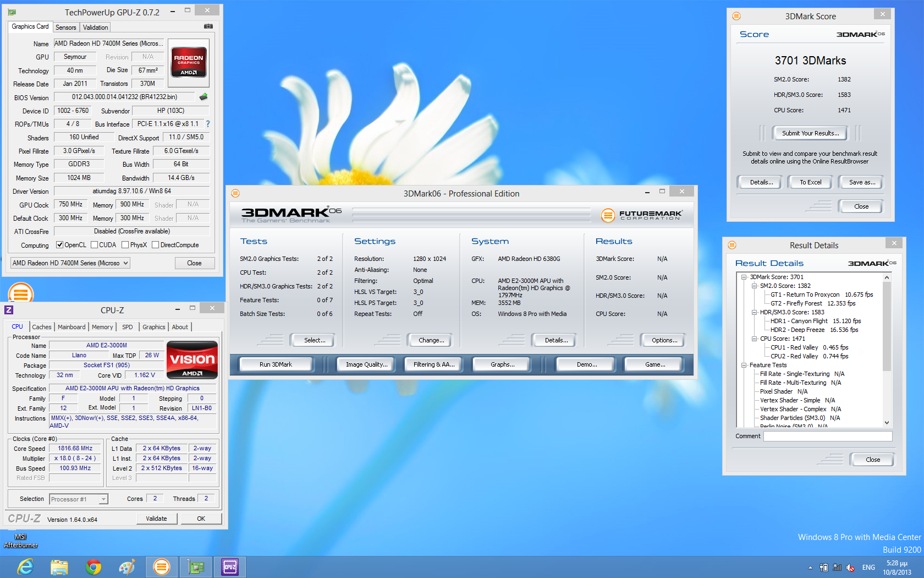Screen dimensions: 924x578
Task: Open the Processor #1 selection dropdown
Action: tap(79, 499)
